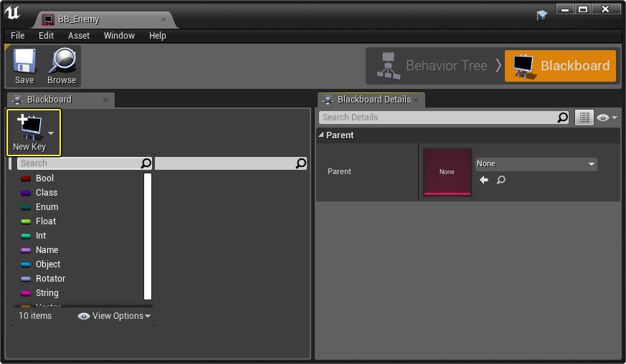Open the Parent None asset dropdown

click(x=536, y=163)
